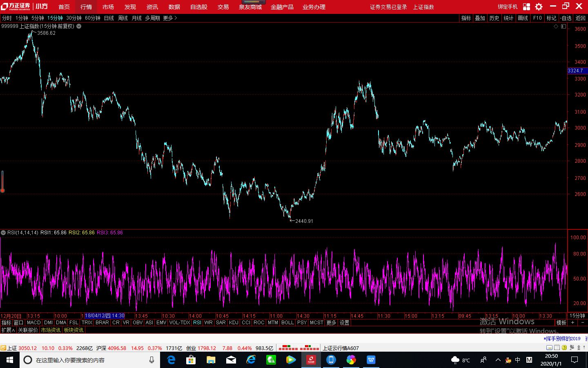
Task: Open 自选股 menu tab
Action: pyautogui.click(x=199, y=7)
